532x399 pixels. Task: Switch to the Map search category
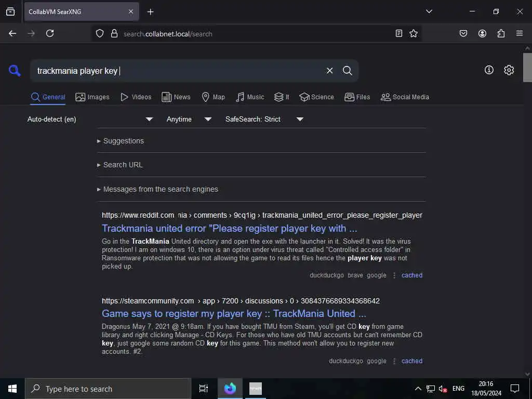tap(213, 97)
